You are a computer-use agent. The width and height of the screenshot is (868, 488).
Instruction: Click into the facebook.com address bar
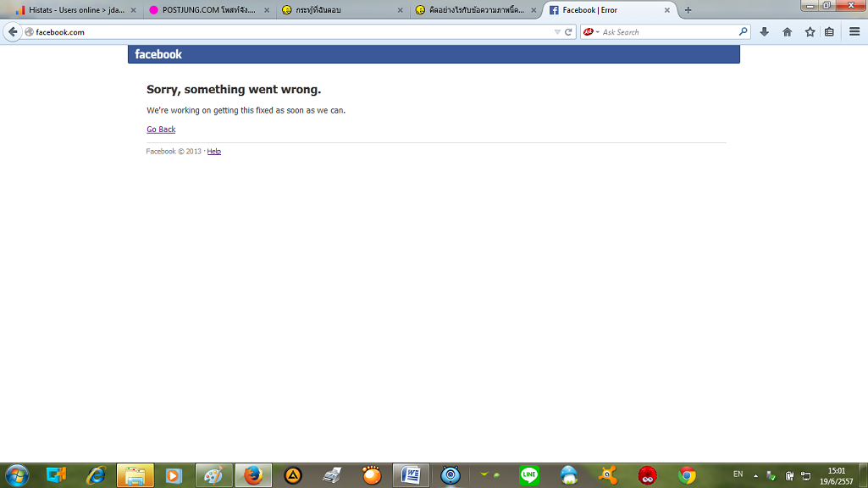292,32
